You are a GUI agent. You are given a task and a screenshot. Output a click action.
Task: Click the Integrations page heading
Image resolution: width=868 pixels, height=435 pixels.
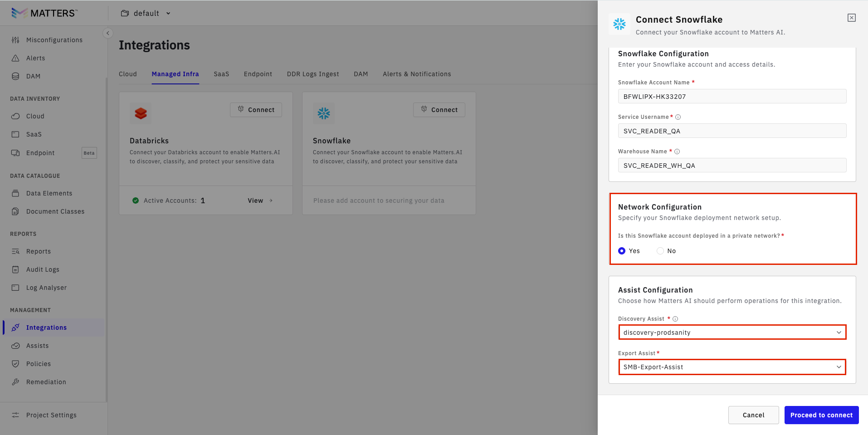pos(154,45)
